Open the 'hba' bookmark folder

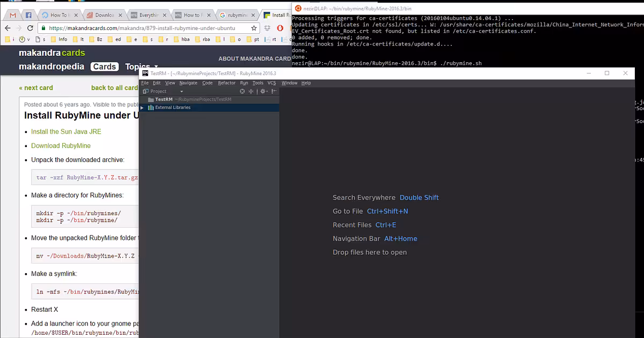(181, 39)
